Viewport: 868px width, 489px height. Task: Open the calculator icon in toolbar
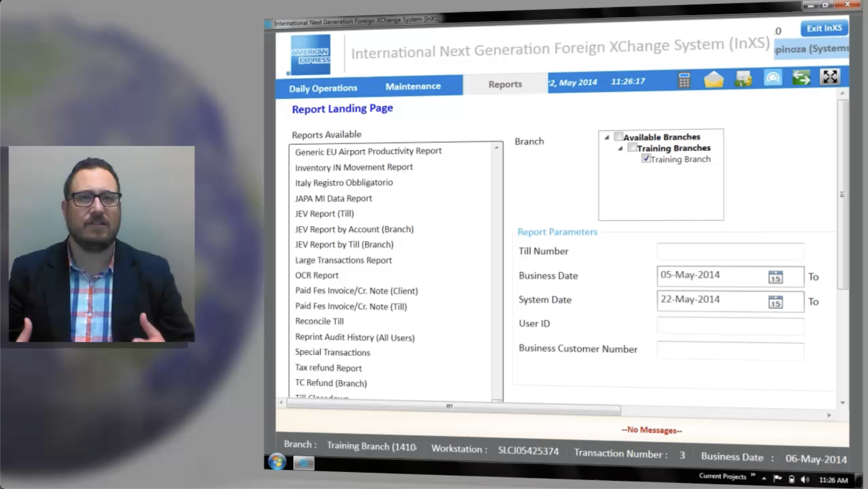[684, 80]
